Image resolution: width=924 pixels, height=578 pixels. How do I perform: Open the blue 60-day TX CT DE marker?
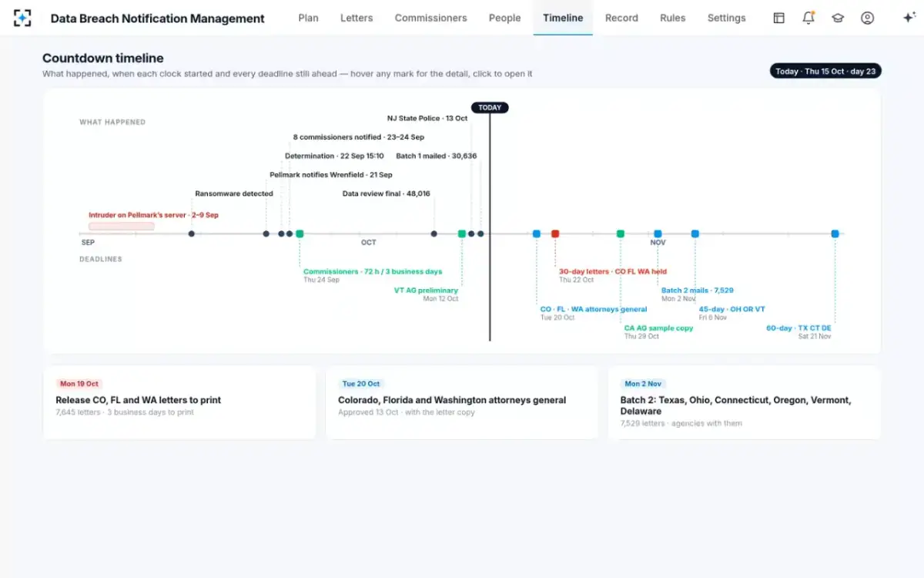[x=835, y=234]
